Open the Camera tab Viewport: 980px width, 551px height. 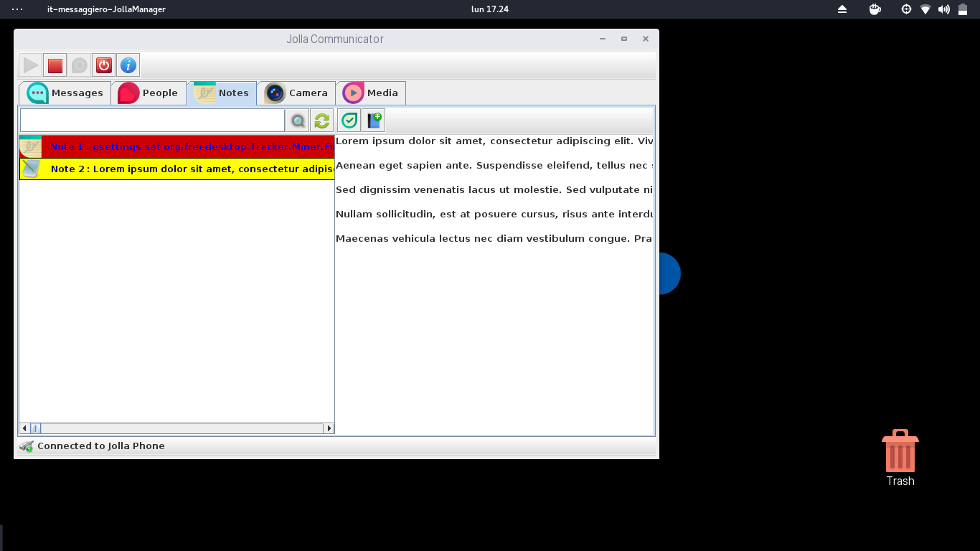(x=296, y=93)
